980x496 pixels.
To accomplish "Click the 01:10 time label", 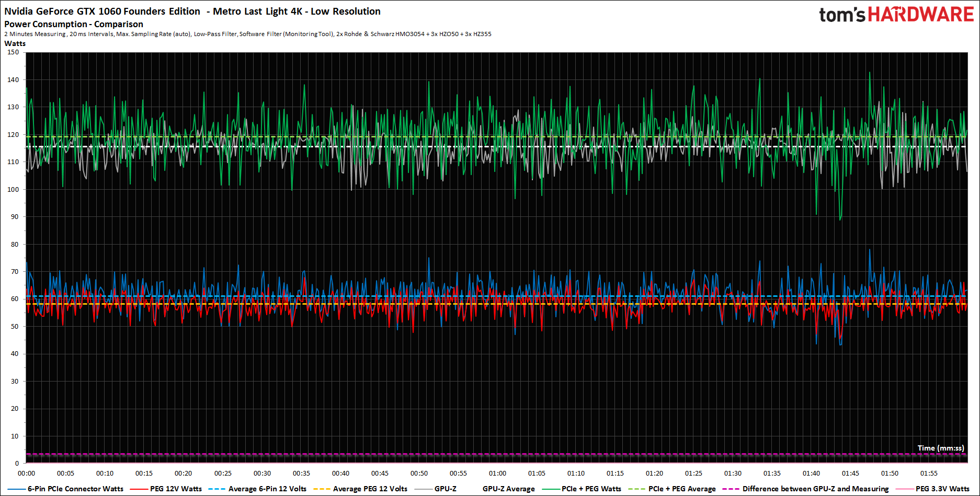I will (x=576, y=474).
